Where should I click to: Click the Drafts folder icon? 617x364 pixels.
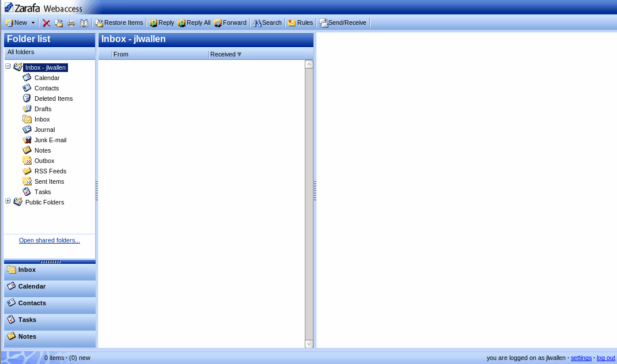point(27,109)
